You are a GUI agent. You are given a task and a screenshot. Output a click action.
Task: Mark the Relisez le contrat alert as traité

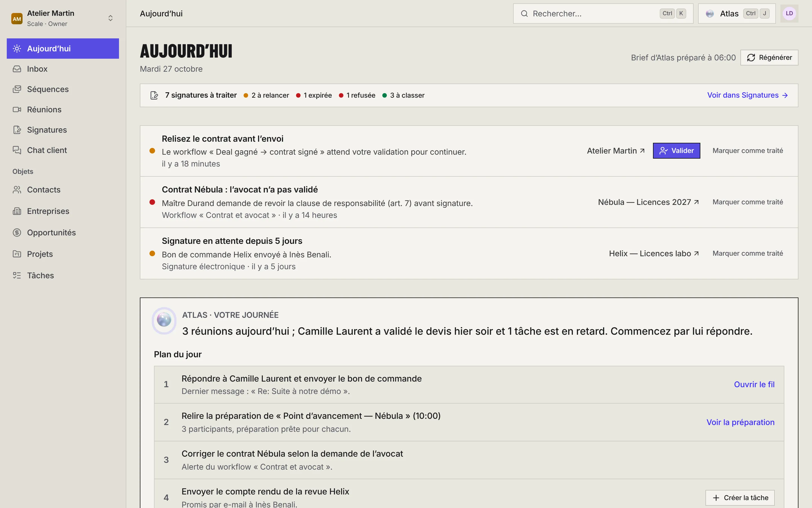(748, 150)
